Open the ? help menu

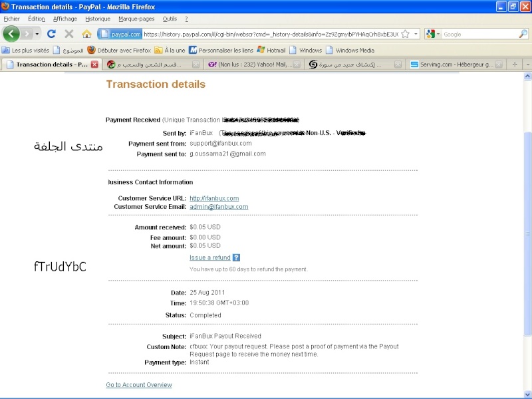[x=186, y=19]
